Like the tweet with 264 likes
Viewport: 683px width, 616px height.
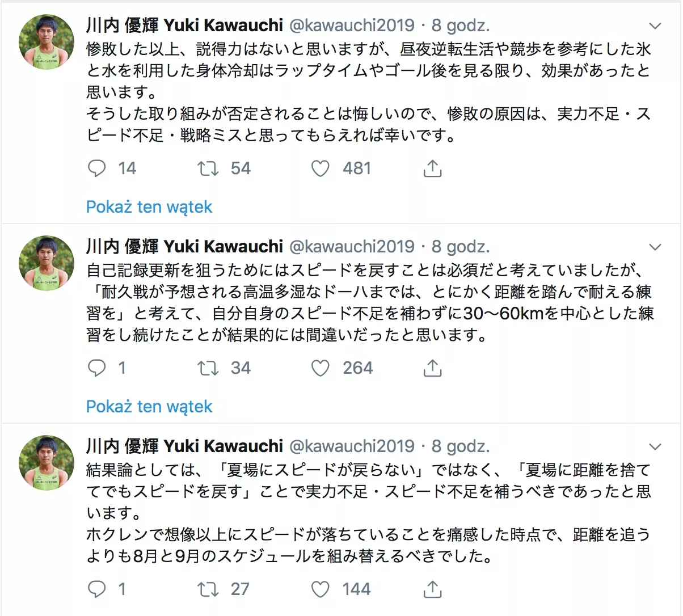(x=321, y=368)
